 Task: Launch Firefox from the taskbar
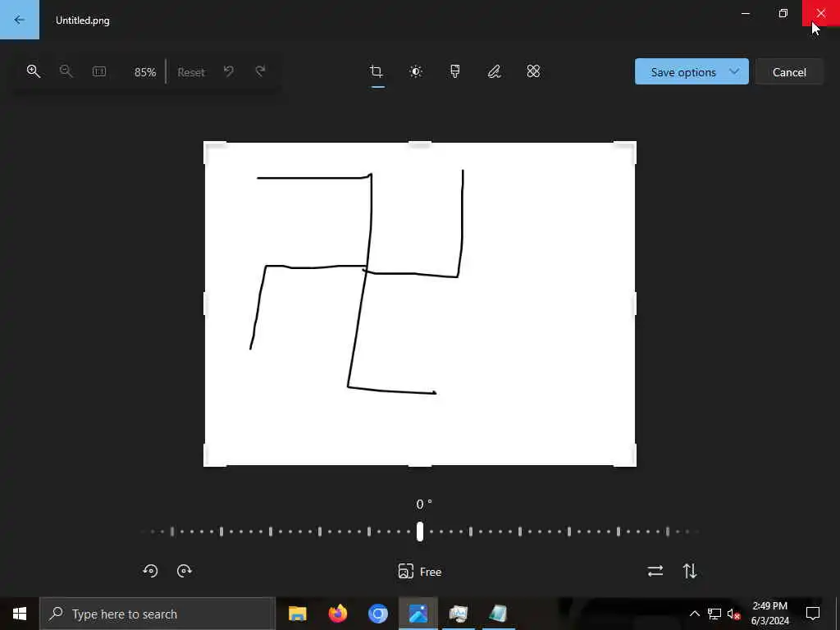pos(337,614)
